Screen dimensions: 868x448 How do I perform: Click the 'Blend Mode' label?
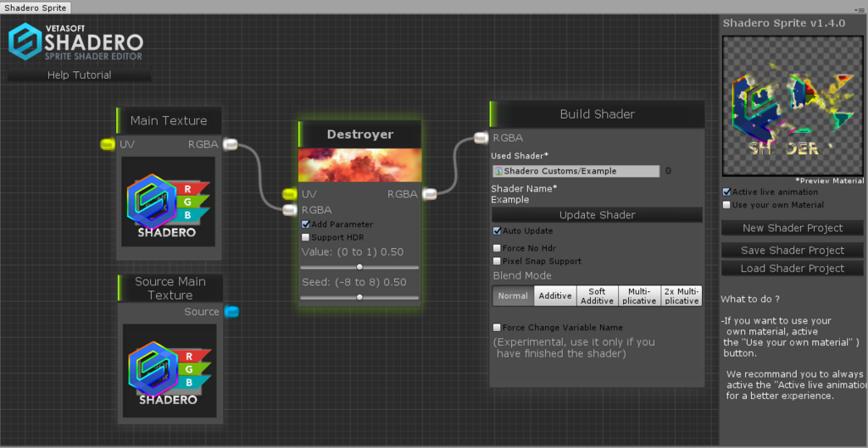(x=522, y=275)
